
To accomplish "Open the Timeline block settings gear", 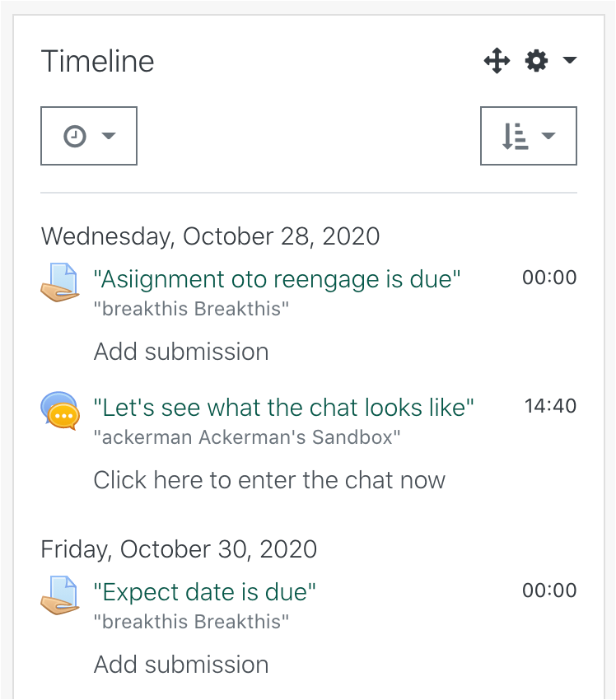I will (535, 60).
